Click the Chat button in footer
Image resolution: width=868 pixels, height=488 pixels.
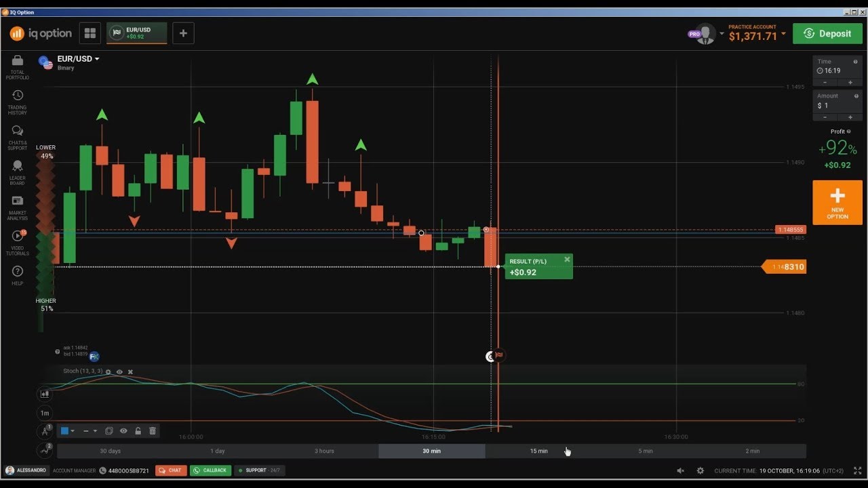point(171,470)
